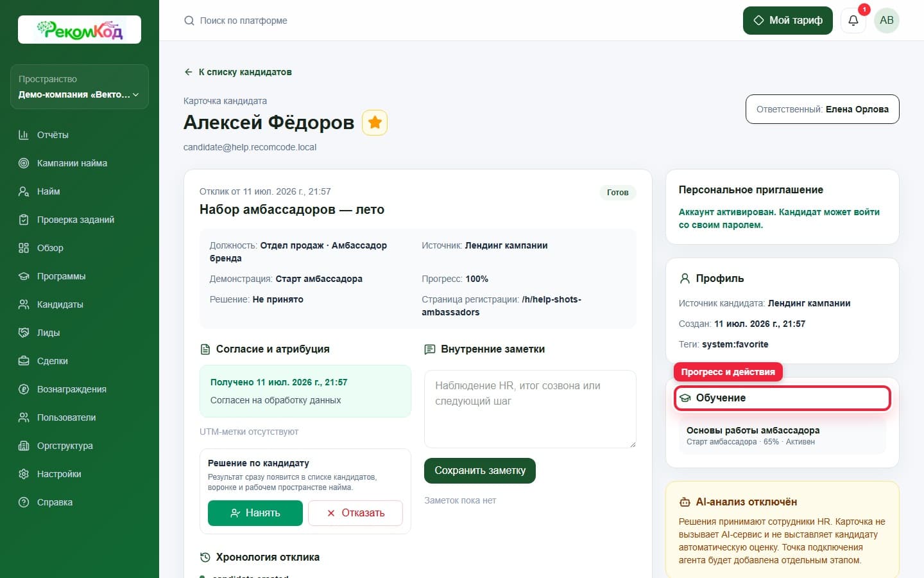Focus the Поиск по платформе field
Viewport: 924px width, 578px height.
pyautogui.click(x=244, y=21)
